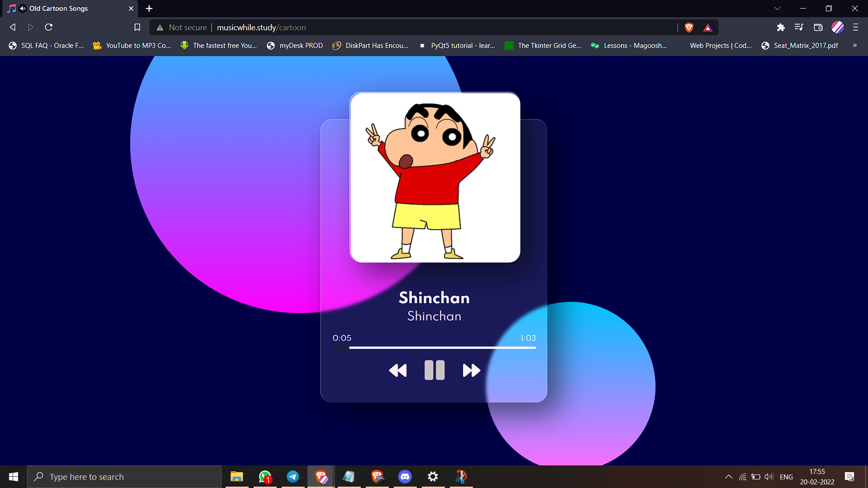Open Brave Wallet icon
This screenshot has width=868, height=488.
point(818,28)
